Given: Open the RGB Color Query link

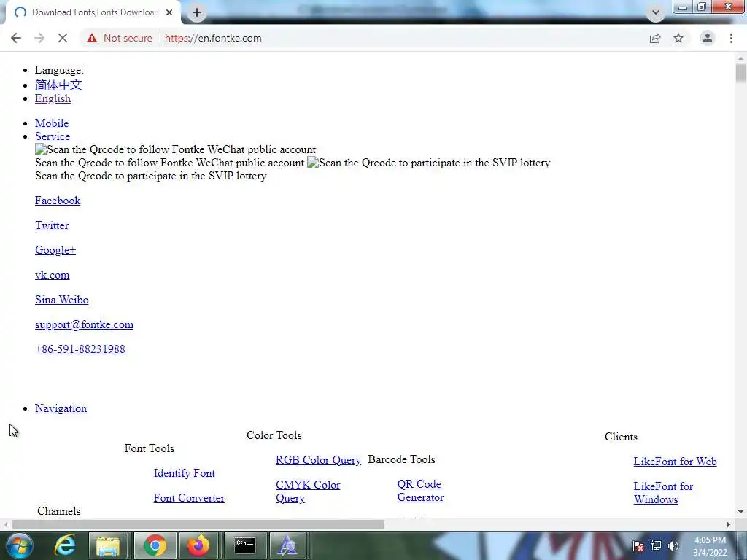Looking at the screenshot, I should (x=318, y=460).
